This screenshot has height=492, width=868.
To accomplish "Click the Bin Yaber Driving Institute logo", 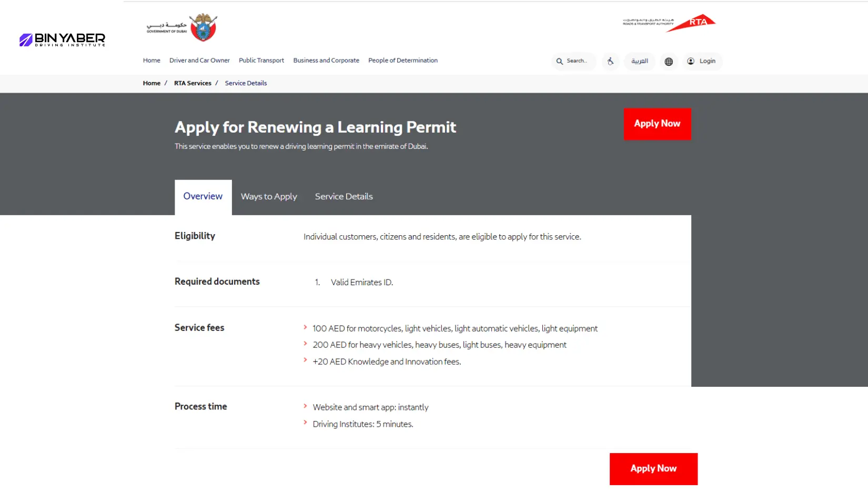I will 62,39.
